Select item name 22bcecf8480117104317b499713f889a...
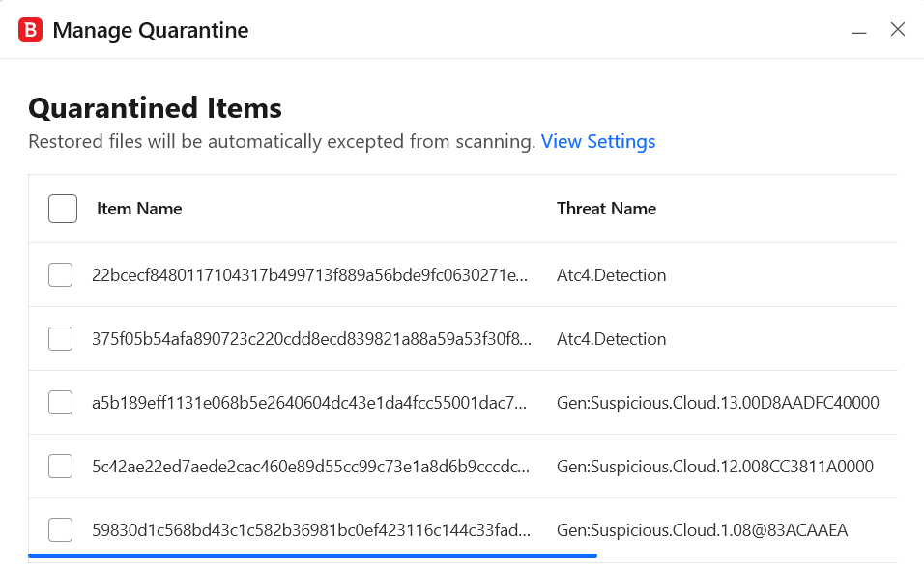Viewport: 924px width, 568px height. [310, 275]
